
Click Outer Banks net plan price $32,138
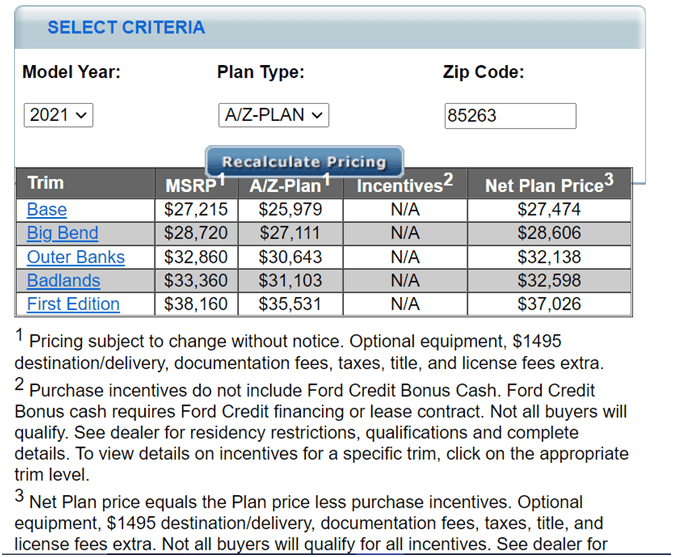pyautogui.click(x=549, y=257)
